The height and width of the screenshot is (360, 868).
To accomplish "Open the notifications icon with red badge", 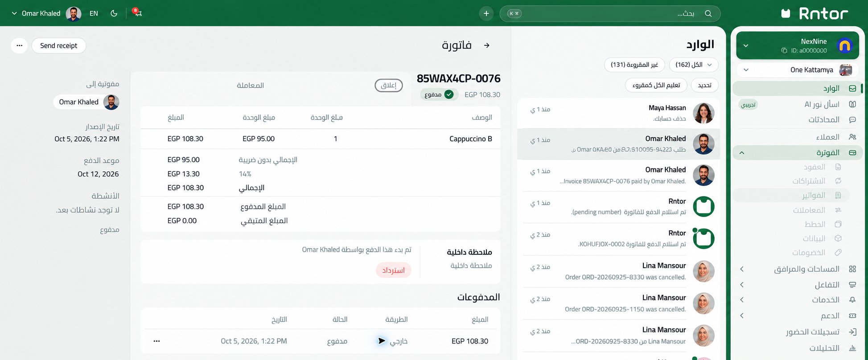I will (137, 13).
